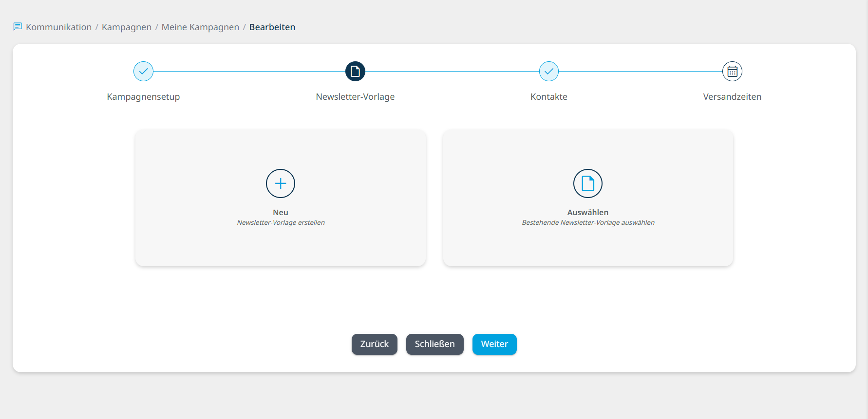Click the Bearbeiten breadcrumb text
Image resolution: width=868 pixels, height=419 pixels.
pyautogui.click(x=272, y=27)
